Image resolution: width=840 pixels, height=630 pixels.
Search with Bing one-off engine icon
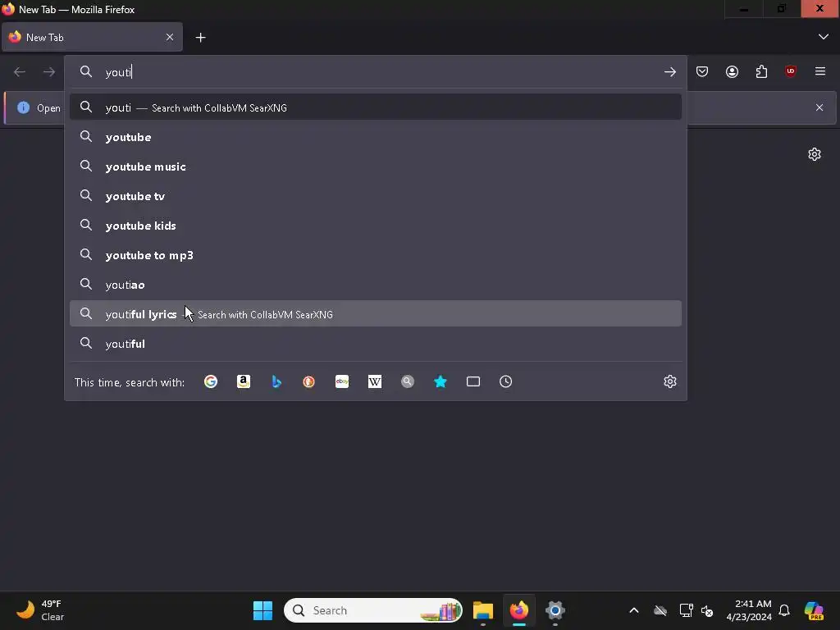[276, 381]
